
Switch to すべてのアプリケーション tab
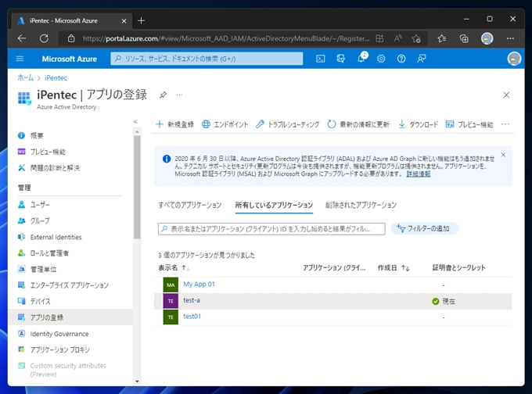189,205
